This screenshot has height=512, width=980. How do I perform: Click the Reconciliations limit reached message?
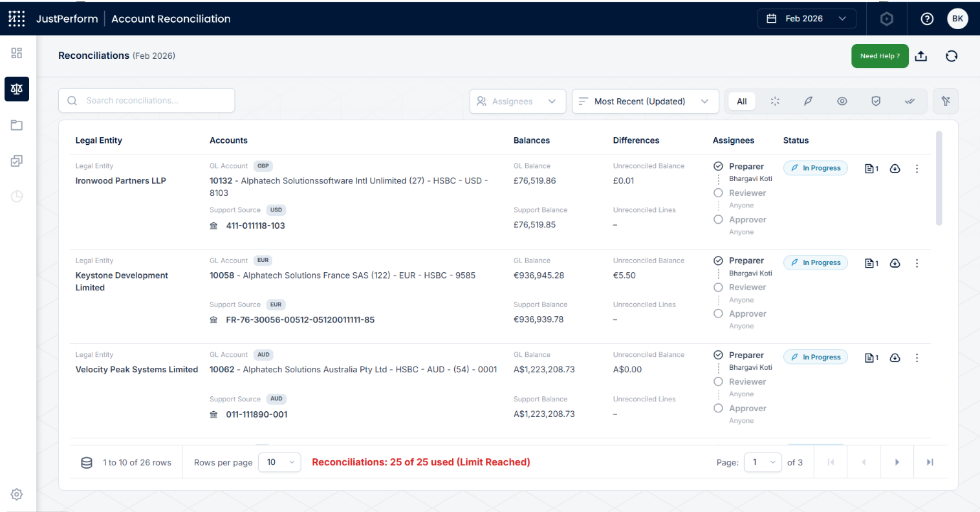pos(421,462)
